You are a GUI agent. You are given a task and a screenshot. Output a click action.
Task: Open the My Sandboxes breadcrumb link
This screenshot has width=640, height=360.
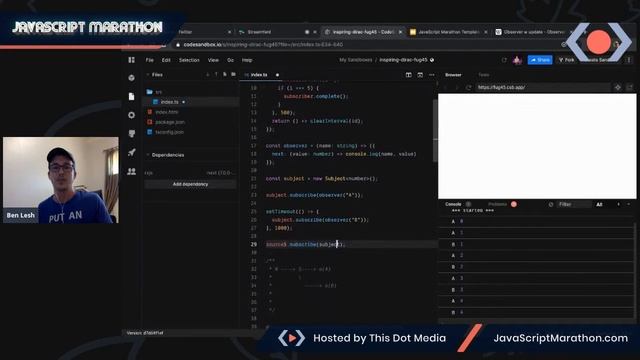tap(356, 60)
